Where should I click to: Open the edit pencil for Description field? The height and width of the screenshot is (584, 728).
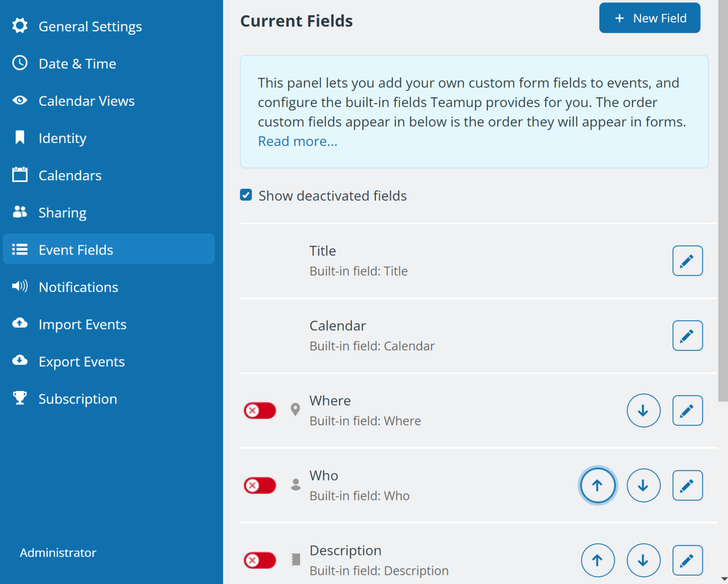click(x=687, y=560)
